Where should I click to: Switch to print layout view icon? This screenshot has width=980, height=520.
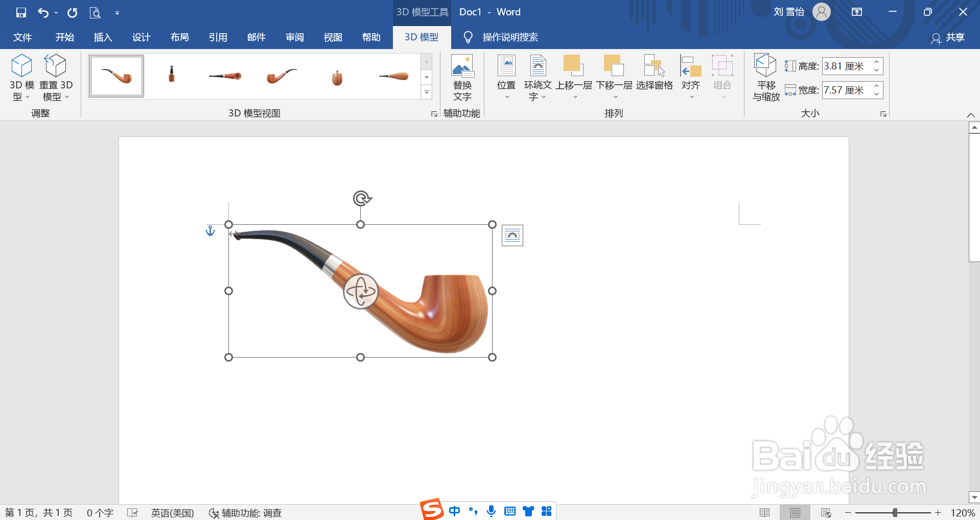pyautogui.click(x=795, y=512)
